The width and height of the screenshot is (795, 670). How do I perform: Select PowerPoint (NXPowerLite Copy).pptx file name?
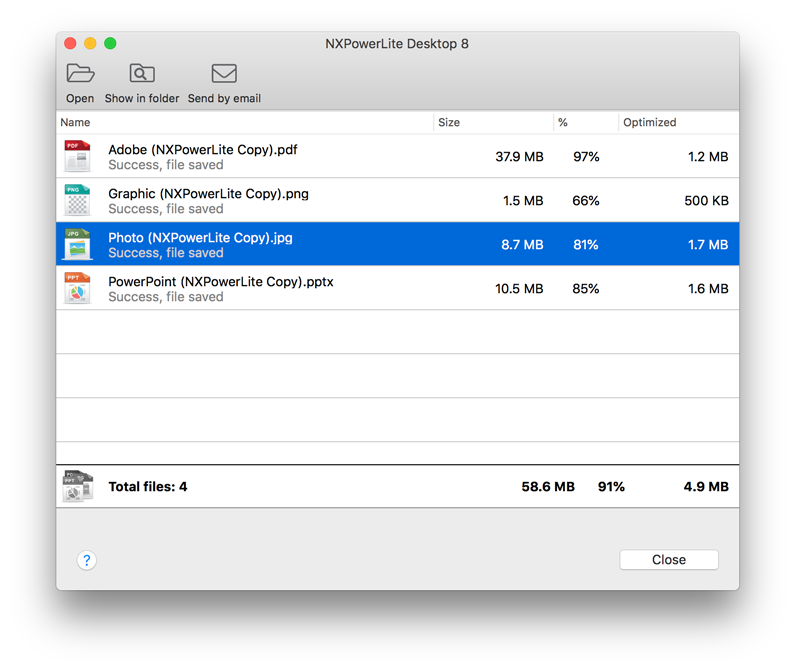tap(221, 281)
